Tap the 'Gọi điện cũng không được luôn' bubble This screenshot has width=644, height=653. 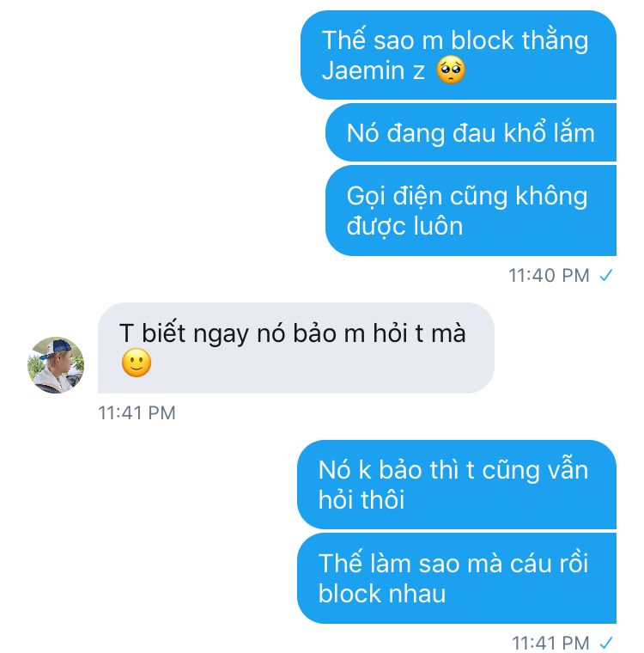pos(471,211)
